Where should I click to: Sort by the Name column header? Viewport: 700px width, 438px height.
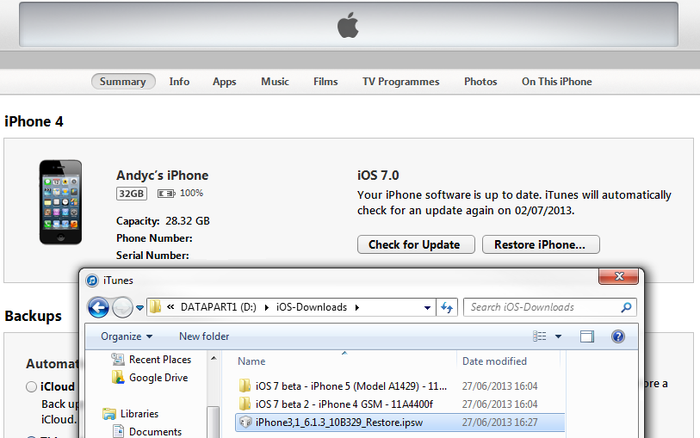point(251,361)
